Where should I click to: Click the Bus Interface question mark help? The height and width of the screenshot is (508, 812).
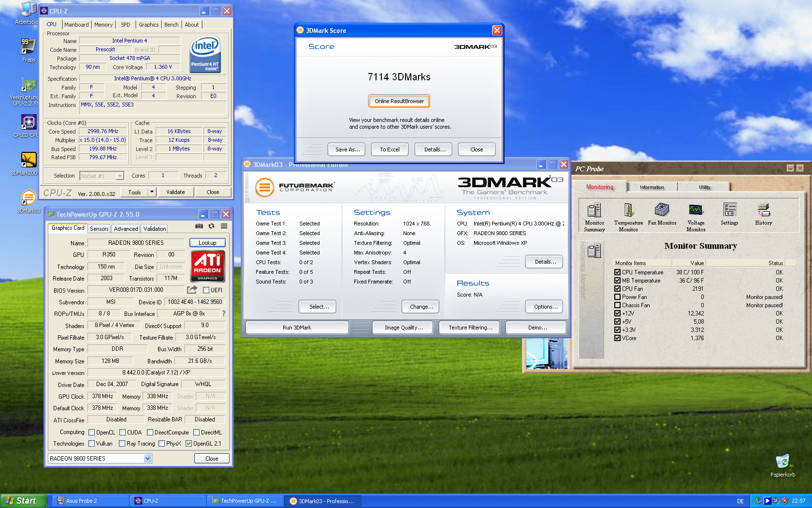[x=223, y=314]
